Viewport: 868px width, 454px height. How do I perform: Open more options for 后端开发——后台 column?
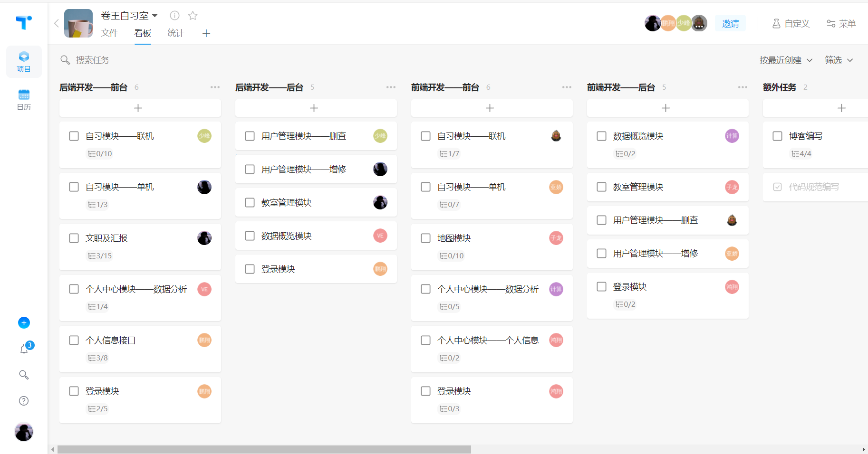click(391, 87)
